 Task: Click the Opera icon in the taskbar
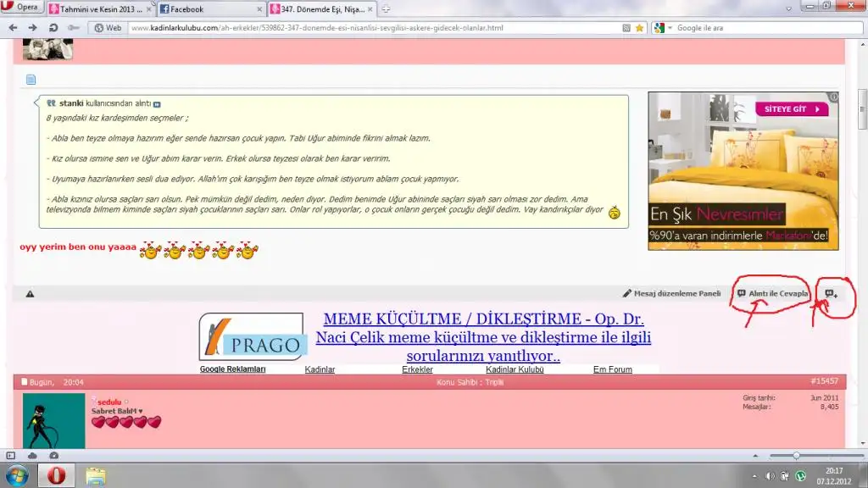pos(56,476)
